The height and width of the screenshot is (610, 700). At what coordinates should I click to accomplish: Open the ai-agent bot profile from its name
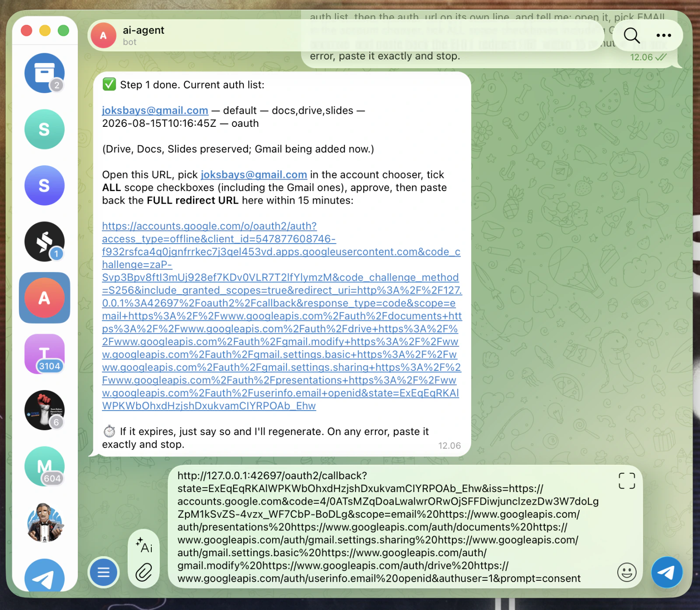pyautogui.click(x=143, y=30)
